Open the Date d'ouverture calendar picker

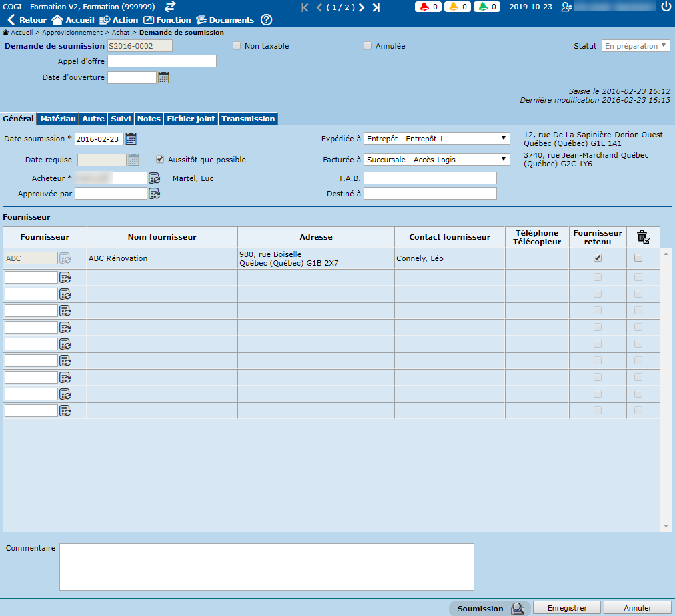click(x=163, y=78)
